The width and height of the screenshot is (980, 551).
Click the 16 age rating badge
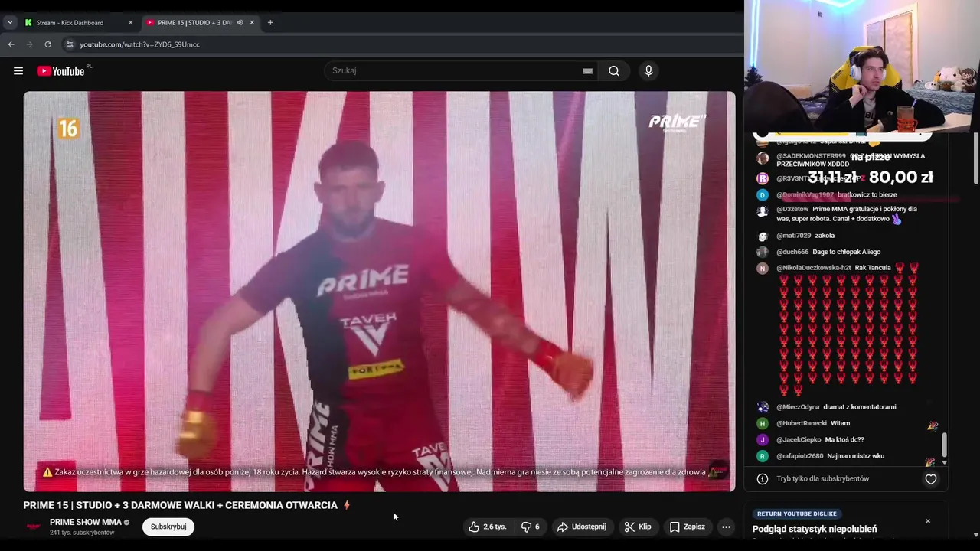click(67, 129)
